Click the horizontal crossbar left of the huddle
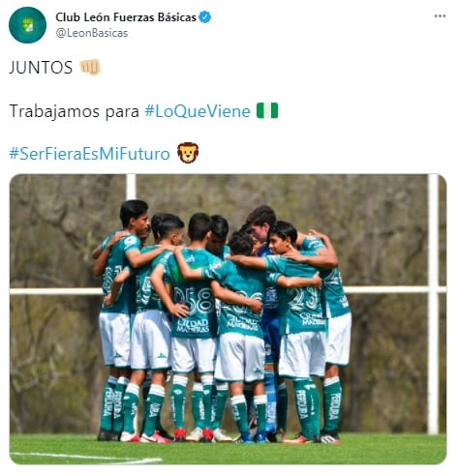Image resolution: width=459 pixels, height=476 pixels. point(55,291)
